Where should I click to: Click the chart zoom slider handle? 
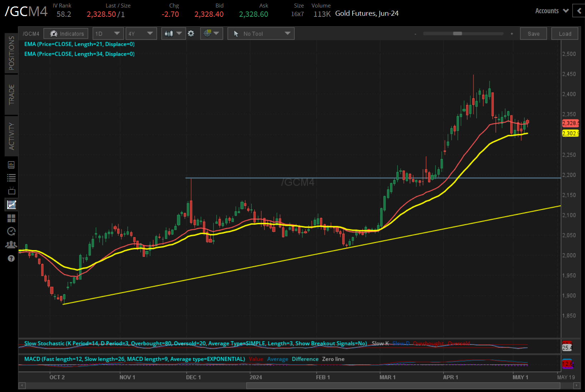click(457, 34)
